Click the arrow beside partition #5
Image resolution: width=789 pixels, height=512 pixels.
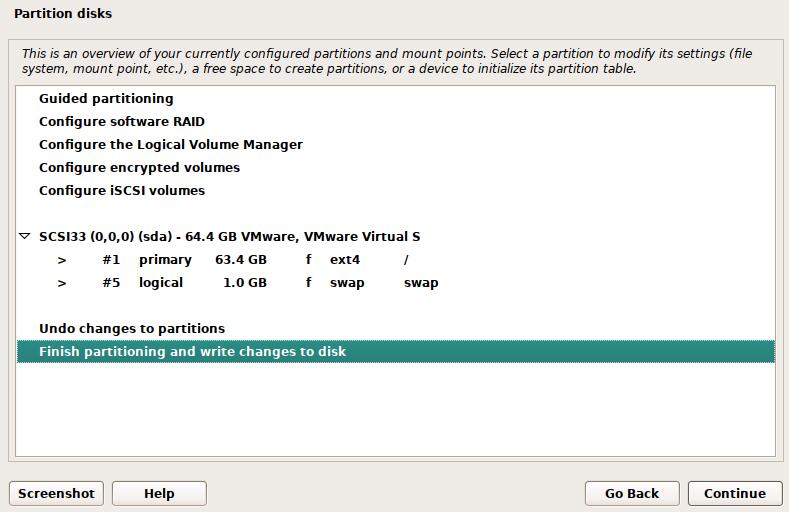(x=62, y=283)
